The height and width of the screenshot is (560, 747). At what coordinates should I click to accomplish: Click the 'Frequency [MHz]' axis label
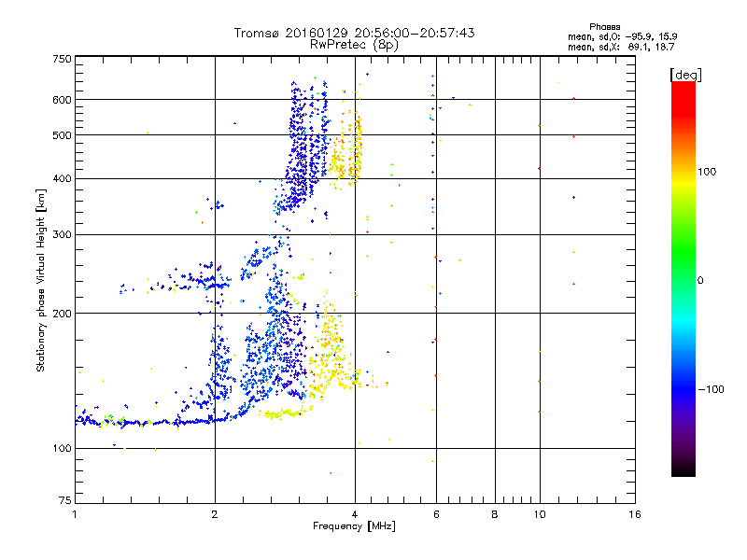click(x=354, y=526)
